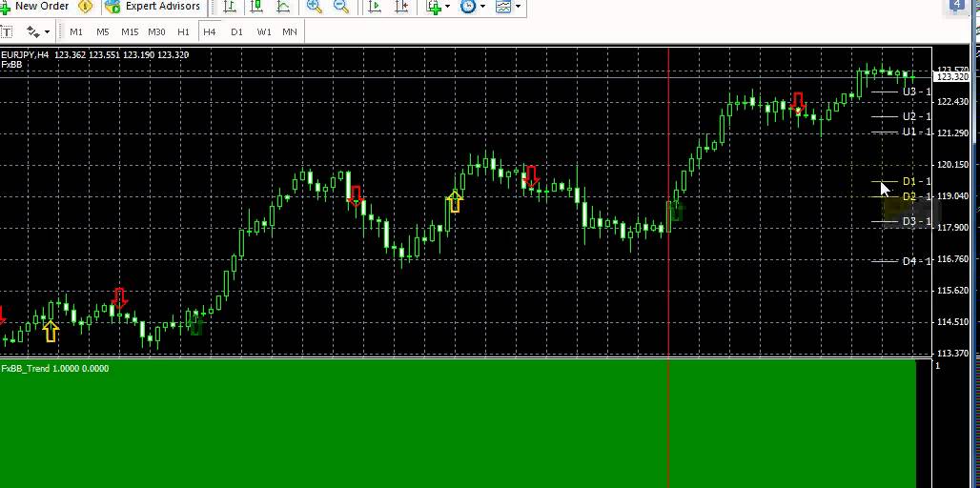Switch to M15 timeframe
980x488 pixels.
tap(130, 31)
